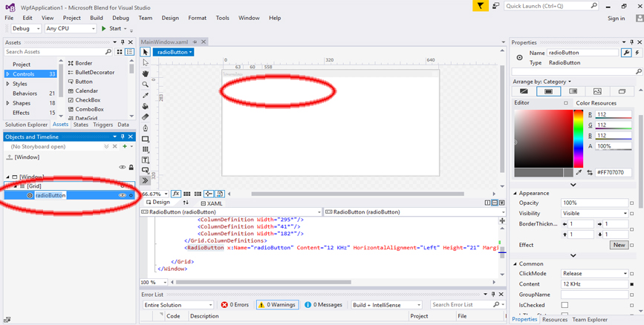Select the Pen tool
The height and width of the screenshot is (325, 644).
146,128
